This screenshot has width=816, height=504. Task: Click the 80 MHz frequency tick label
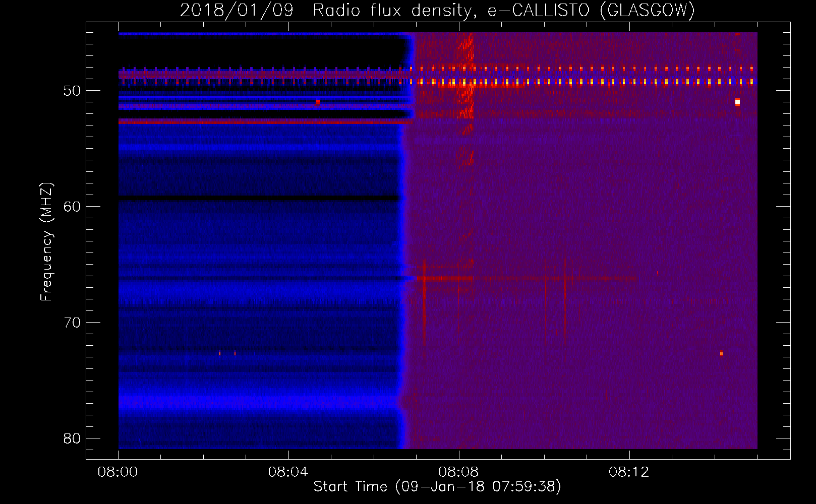(x=72, y=438)
